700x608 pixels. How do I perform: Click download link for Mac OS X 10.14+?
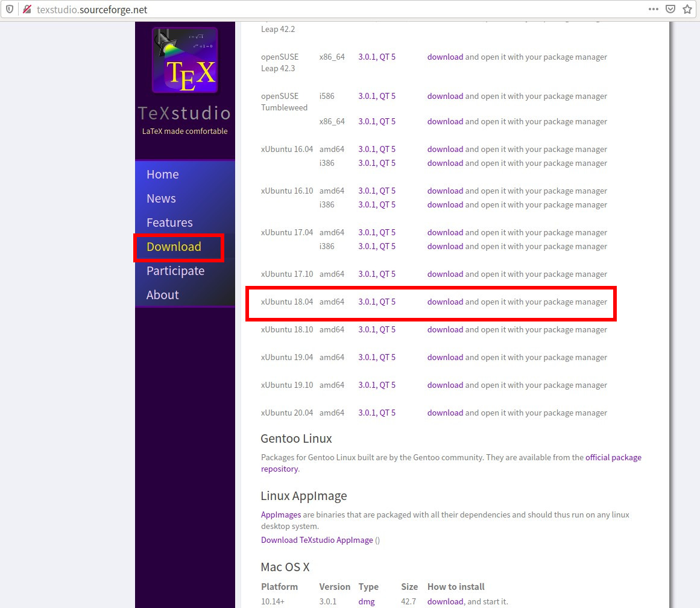tap(445, 602)
